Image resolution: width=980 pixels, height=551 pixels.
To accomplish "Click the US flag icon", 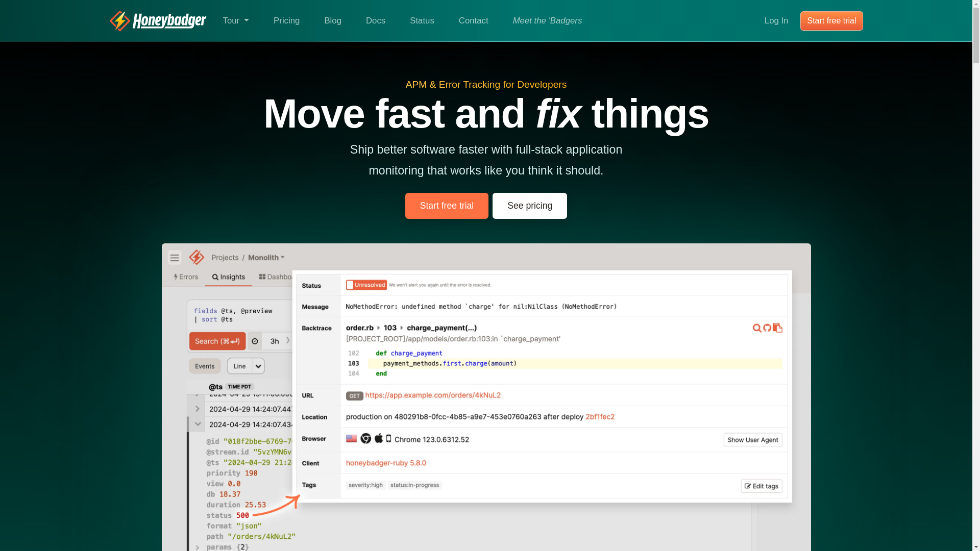I will [x=352, y=439].
